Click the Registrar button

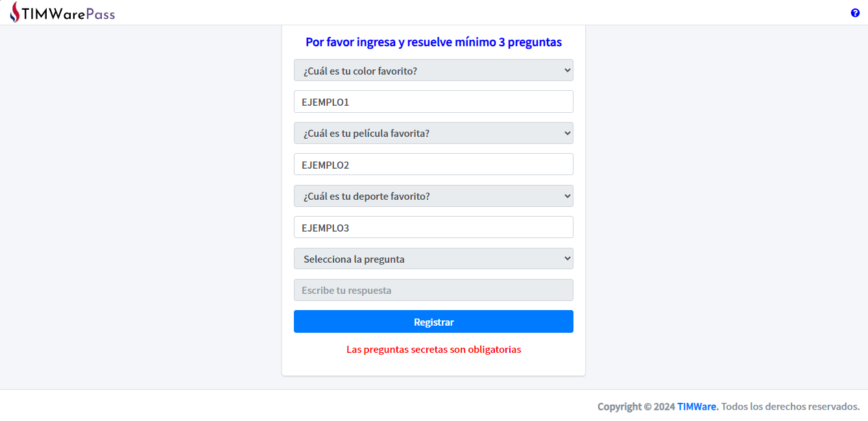coord(433,321)
